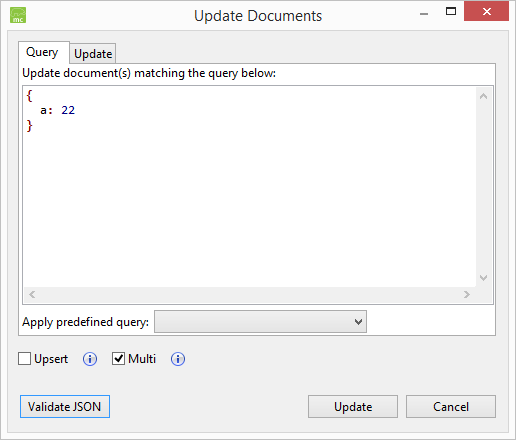The height and width of the screenshot is (440, 516).
Task: Click the scroll down arrow in query editor
Action: coord(483,278)
